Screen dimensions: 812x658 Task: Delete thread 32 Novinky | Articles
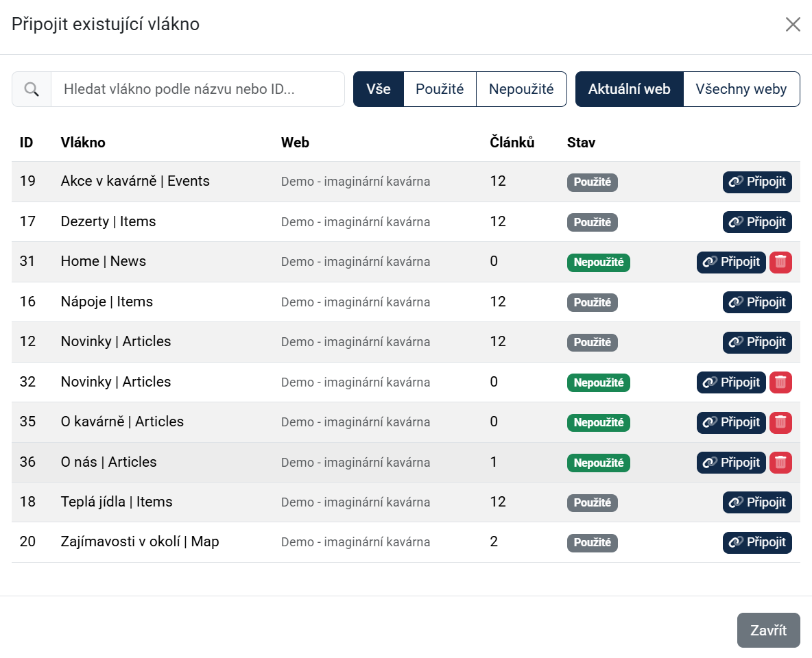coord(780,382)
